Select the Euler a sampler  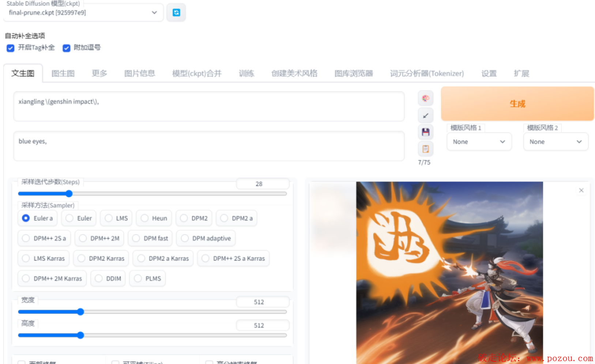(38, 218)
